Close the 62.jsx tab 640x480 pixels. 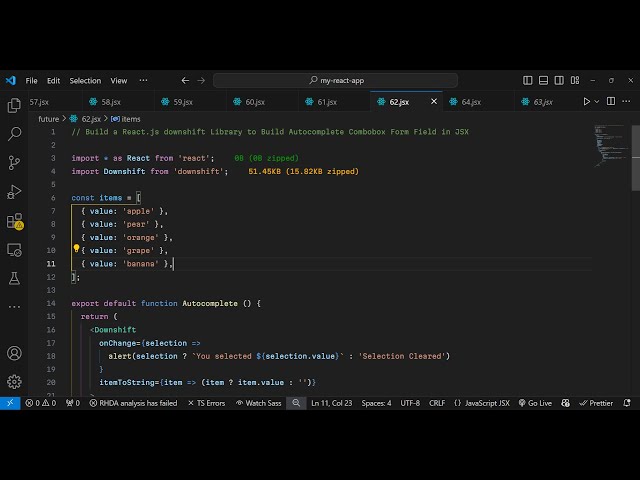(434, 102)
